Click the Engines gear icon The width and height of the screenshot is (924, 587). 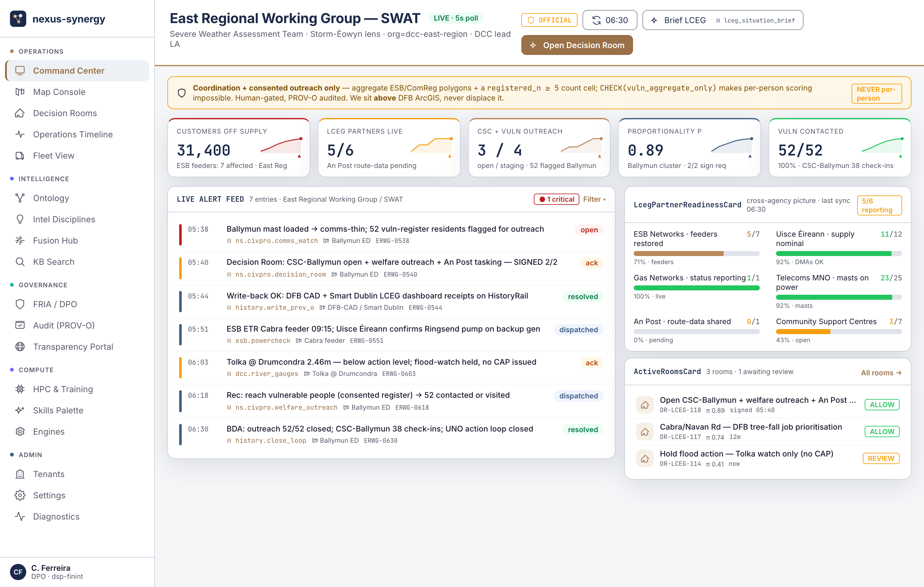(x=20, y=432)
